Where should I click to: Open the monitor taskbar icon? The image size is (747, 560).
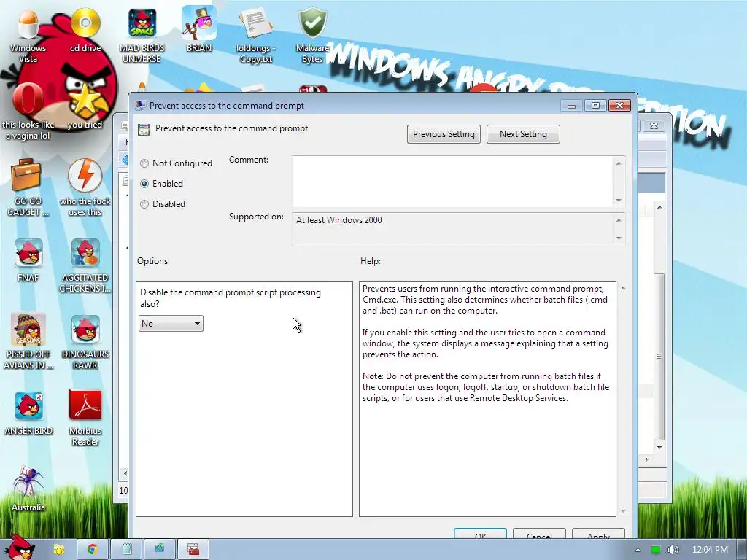pos(160,550)
